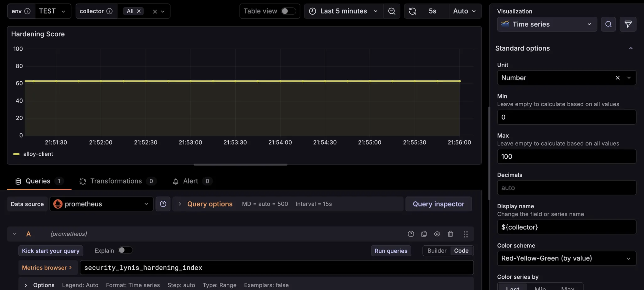
Task: Open the Query inspector
Action: [x=438, y=204]
